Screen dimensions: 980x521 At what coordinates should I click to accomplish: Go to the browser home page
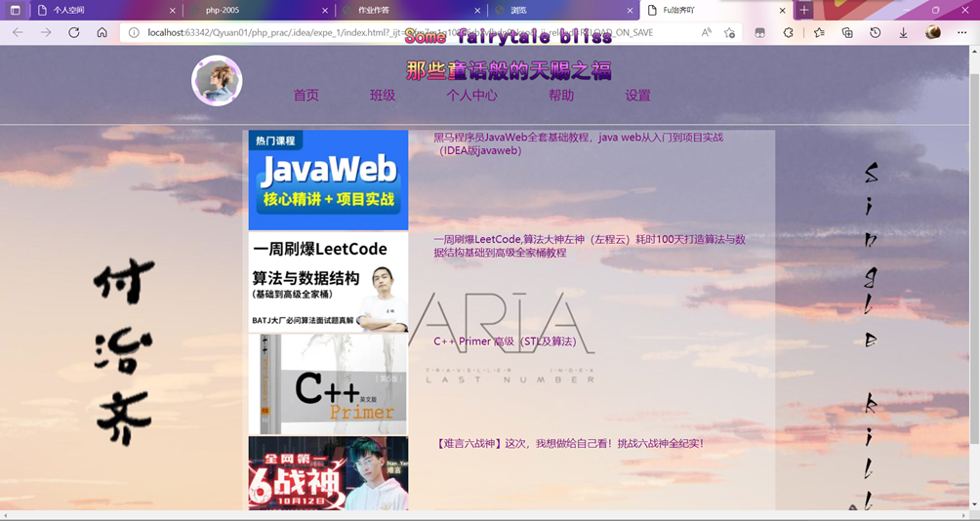point(102,32)
